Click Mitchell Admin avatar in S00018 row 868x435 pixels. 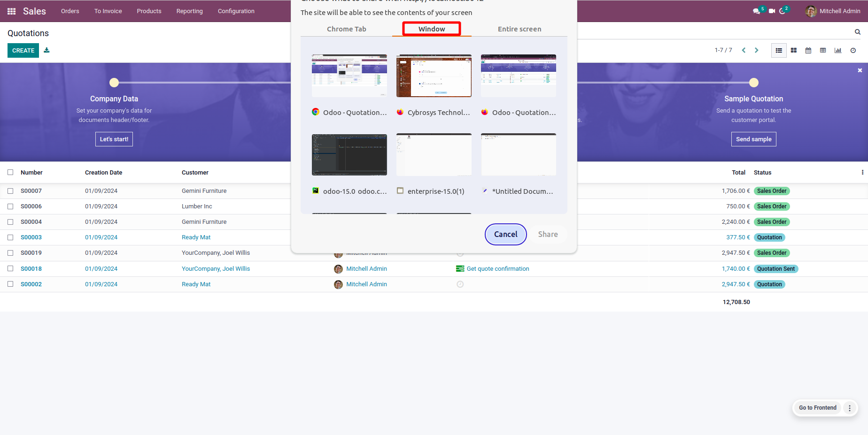338,269
